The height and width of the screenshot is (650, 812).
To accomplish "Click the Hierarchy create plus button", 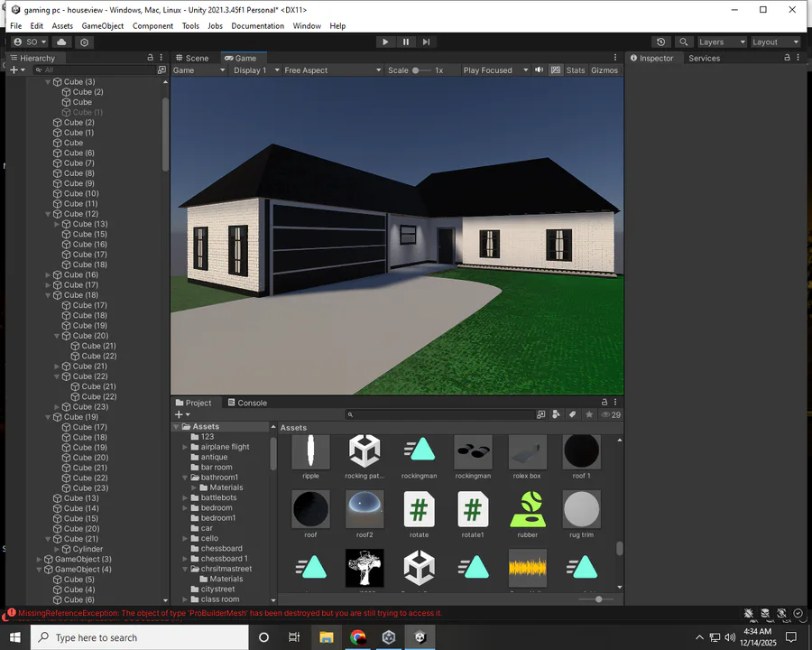I will 17,70.
